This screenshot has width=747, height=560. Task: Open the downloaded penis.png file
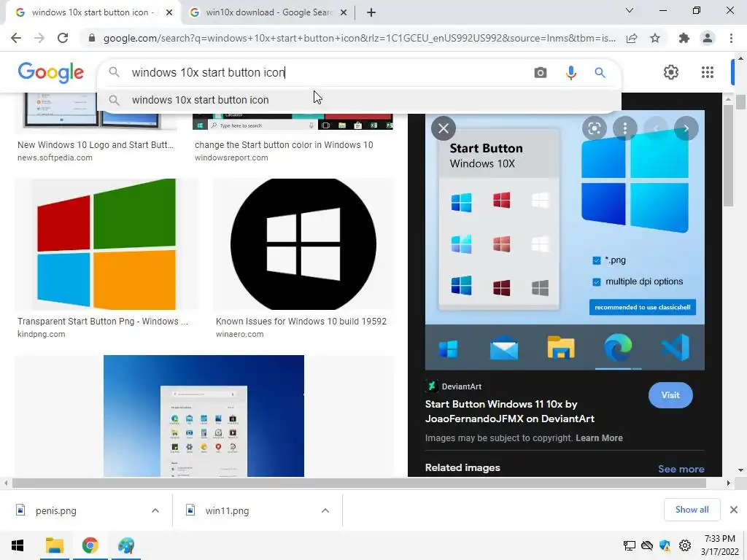[55, 510]
